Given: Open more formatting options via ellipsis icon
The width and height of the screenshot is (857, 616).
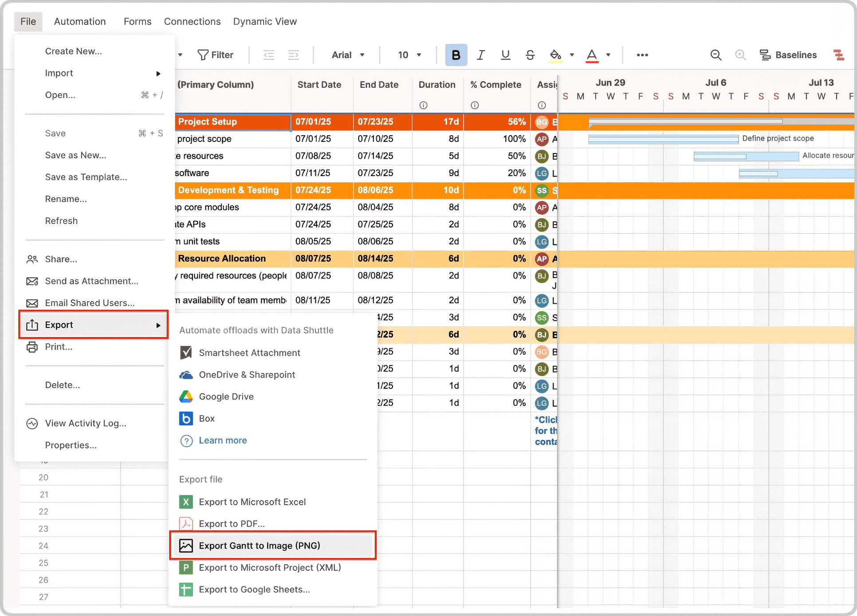Looking at the screenshot, I should 642,55.
